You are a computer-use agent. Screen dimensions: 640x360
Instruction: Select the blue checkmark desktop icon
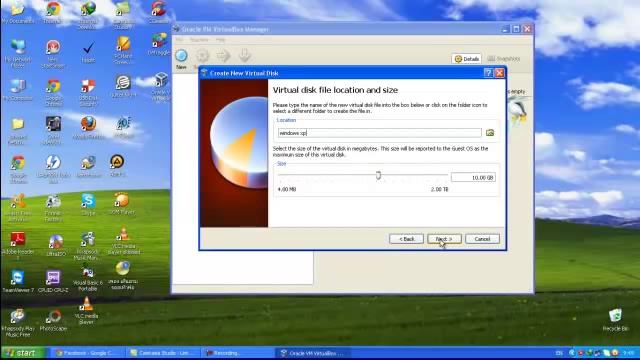click(88, 52)
